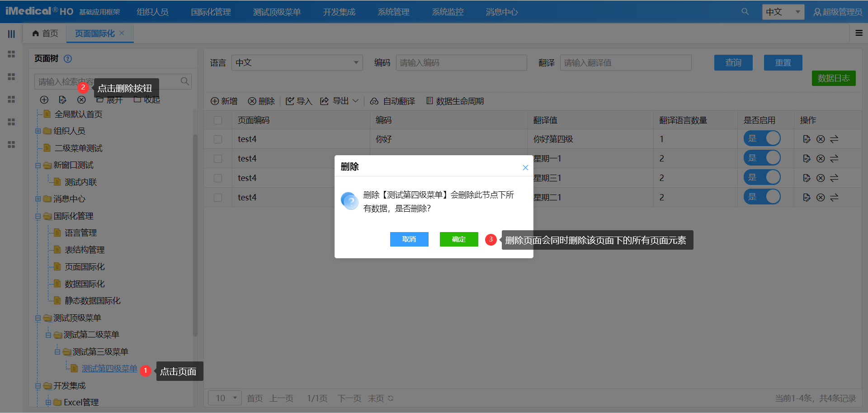Screen dimensions: 868x413
Task: Tick checkbox for test4 row with 星期二1
Action: 218,198
